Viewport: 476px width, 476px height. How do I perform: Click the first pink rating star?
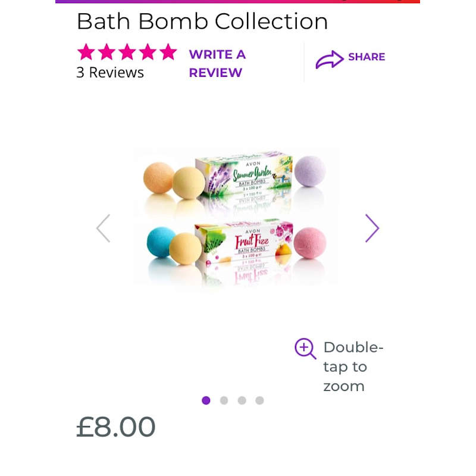86,52
